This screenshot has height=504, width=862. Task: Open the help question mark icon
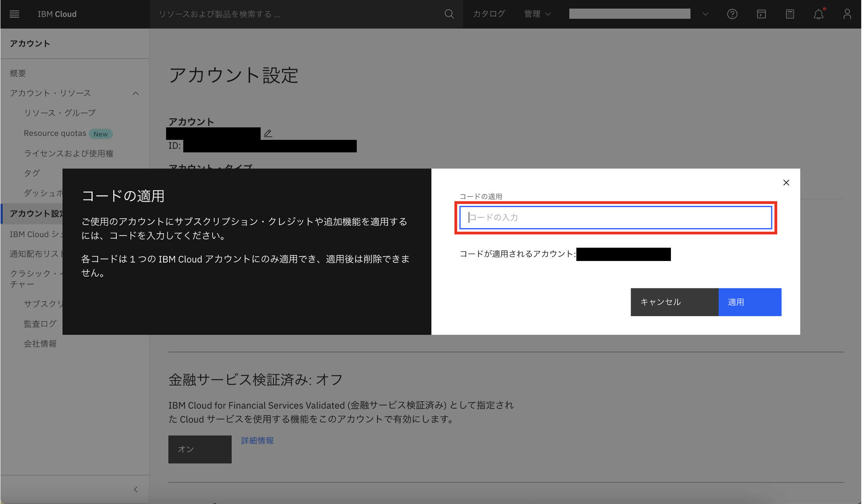coord(732,14)
